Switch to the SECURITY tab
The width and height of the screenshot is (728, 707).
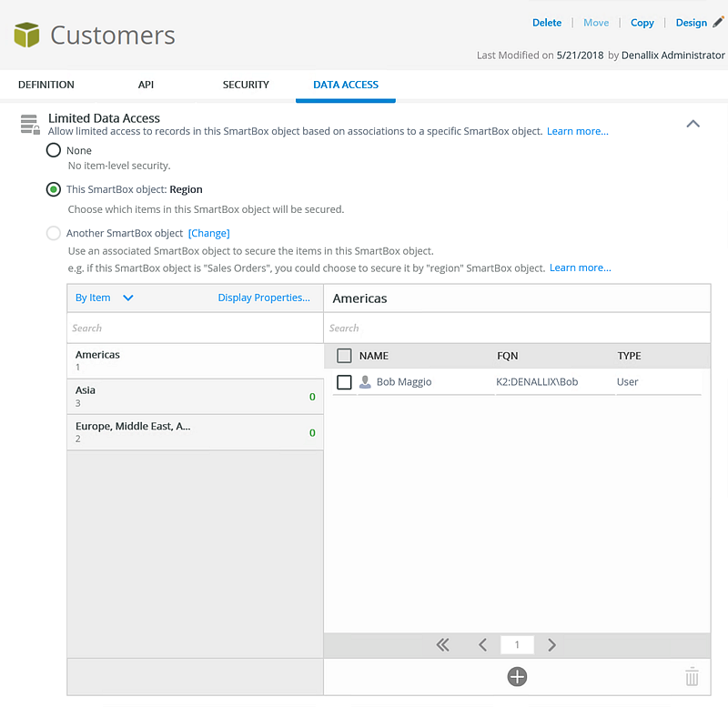(246, 85)
